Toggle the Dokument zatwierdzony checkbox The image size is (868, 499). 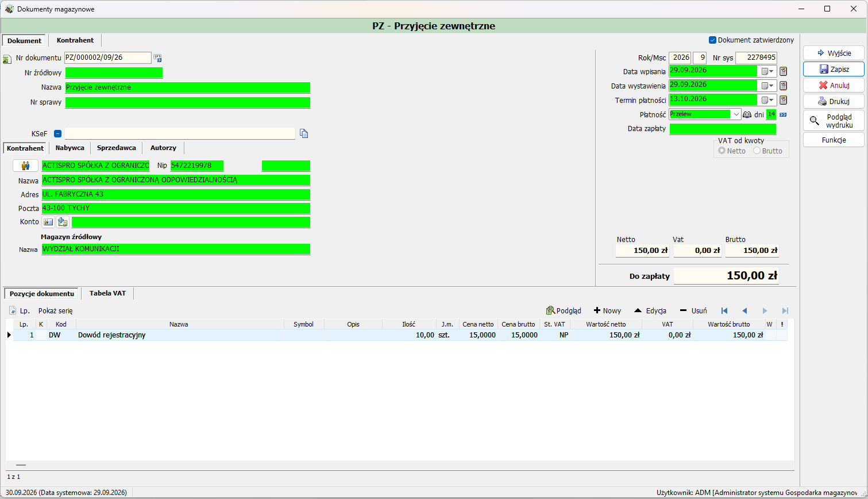[712, 40]
